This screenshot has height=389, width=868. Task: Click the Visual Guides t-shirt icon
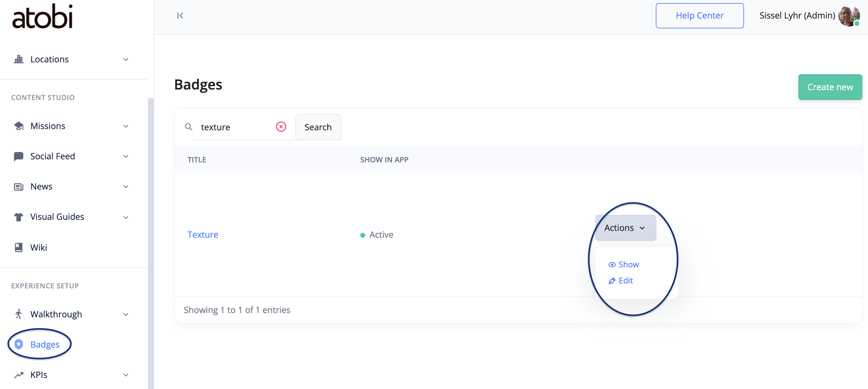[x=19, y=217]
